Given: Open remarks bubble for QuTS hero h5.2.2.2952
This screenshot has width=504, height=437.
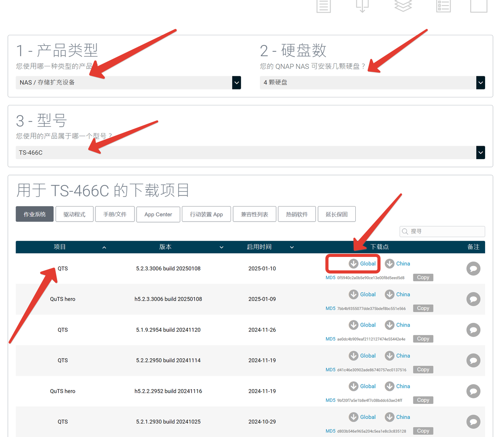Looking at the screenshot, I should (473, 391).
